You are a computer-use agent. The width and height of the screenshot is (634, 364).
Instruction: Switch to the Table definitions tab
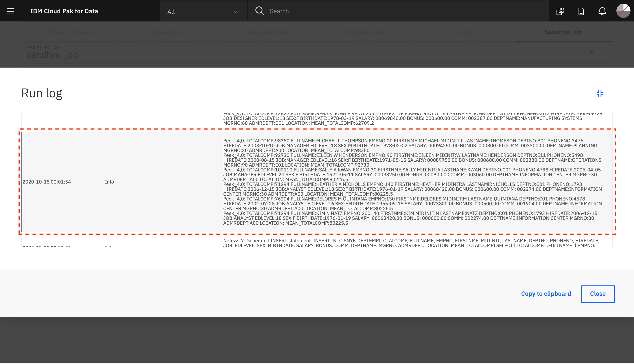pyautogui.click(x=267, y=32)
